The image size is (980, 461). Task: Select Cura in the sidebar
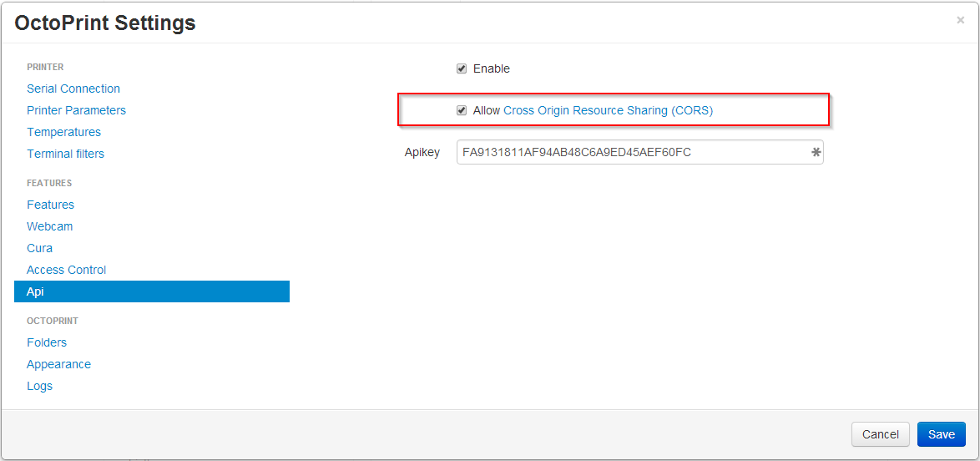pyautogui.click(x=39, y=248)
